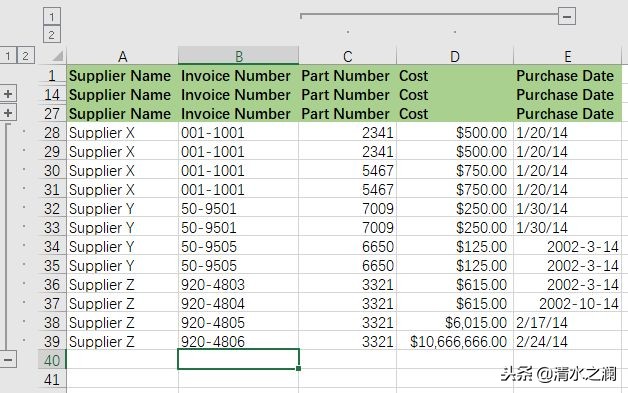The width and height of the screenshot is (628, 393).
Task: Click invoice 920-4803 cell
Action: pos(239,284)
